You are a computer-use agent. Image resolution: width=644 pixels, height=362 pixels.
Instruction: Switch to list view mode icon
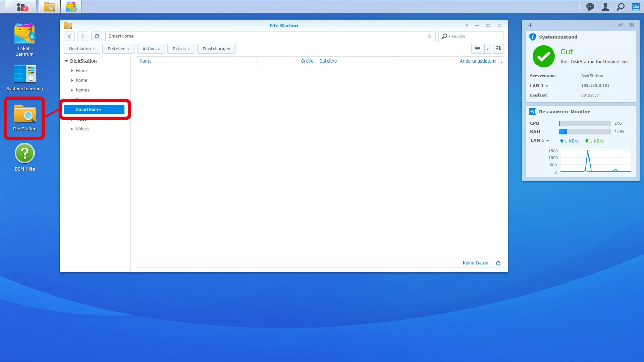tap(478, 49)
